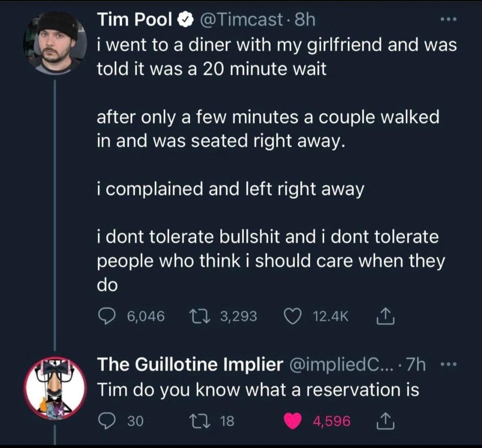The image size is (482, 448).
Task: Click the reply icon on Tim Pool's tweet
Action: 107,317
